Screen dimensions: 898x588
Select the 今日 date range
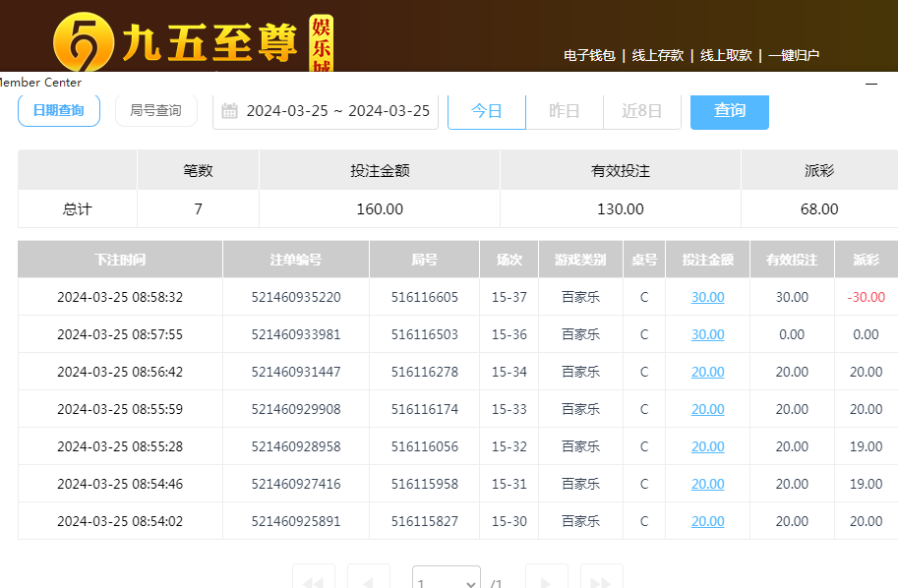click(x=486, y=111)
